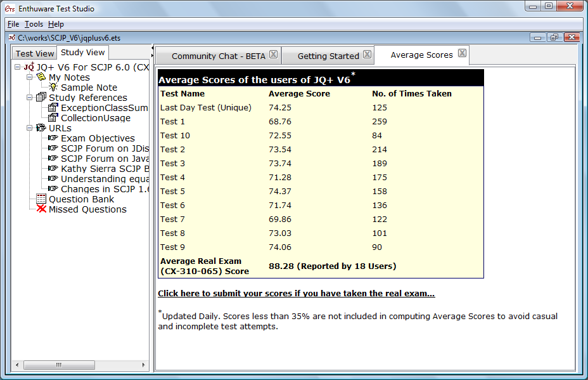Click the No. of Times Taken header

(412, 93)
